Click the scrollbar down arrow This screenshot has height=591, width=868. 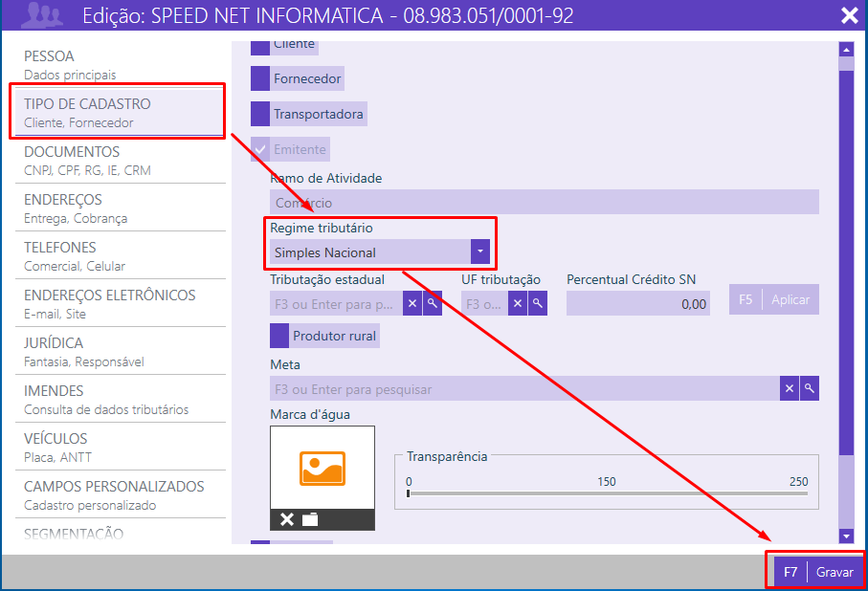[846, 536]
